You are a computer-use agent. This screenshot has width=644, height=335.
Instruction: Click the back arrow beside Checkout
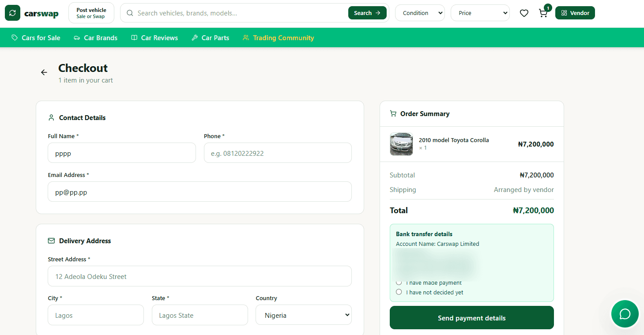tap(44, 72)
